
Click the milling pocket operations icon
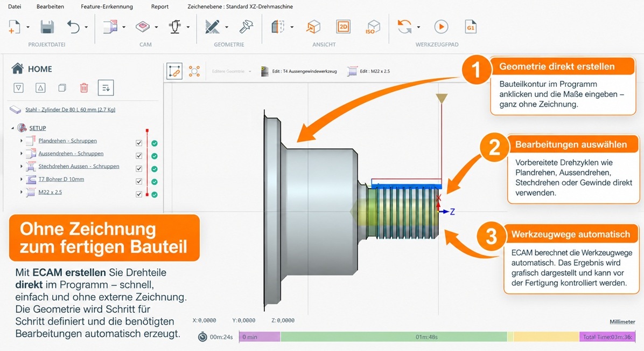click(x=143, y=27)
